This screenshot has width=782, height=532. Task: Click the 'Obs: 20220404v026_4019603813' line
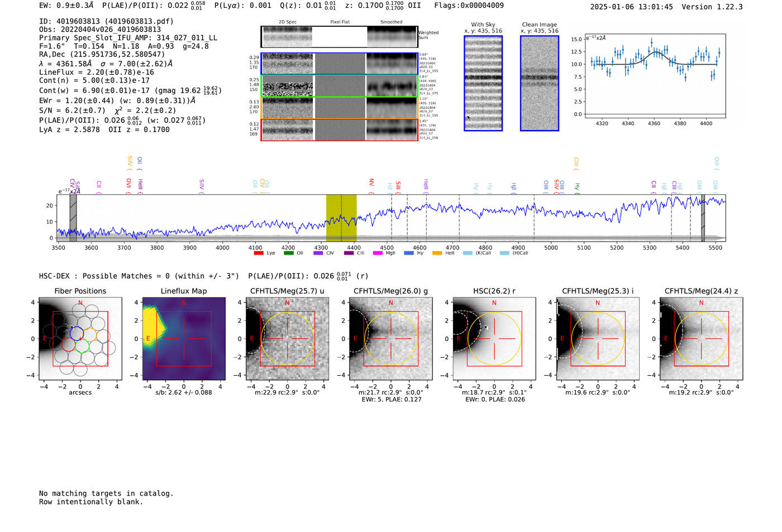point(100,30)
